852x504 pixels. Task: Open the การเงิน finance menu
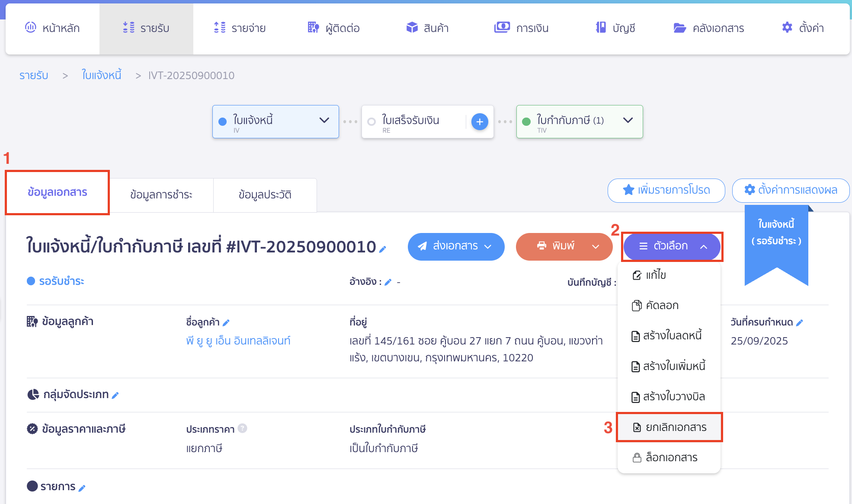pos(521,28)
